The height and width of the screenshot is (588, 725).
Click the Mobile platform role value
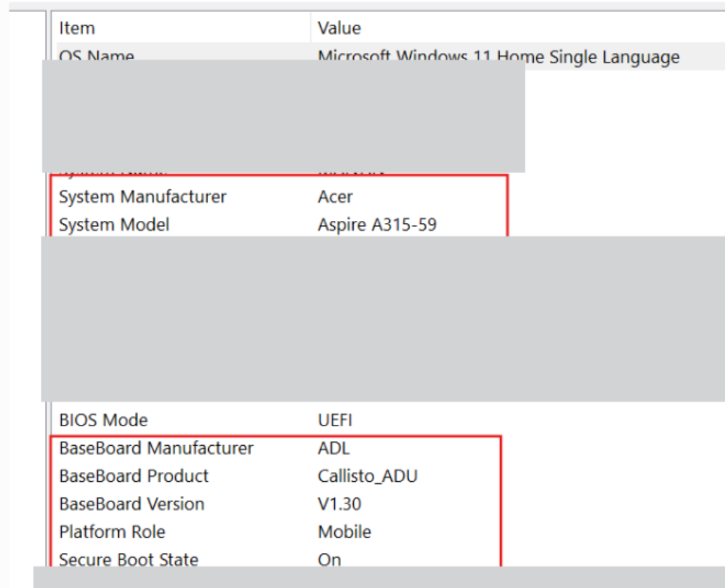tap(344, 532)
